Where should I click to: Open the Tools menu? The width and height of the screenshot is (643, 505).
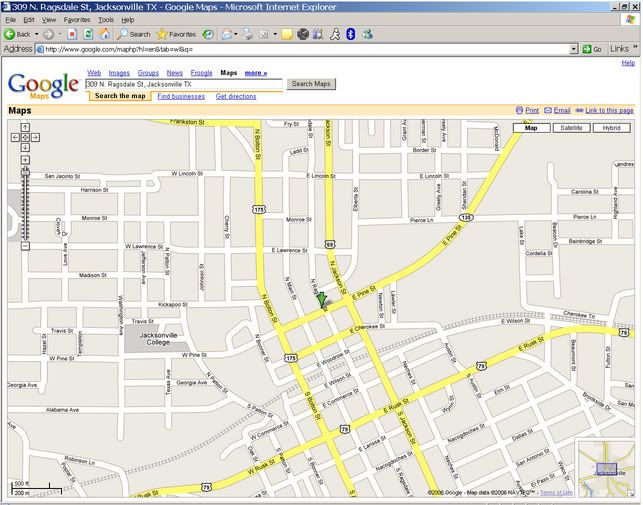point(105,20)
